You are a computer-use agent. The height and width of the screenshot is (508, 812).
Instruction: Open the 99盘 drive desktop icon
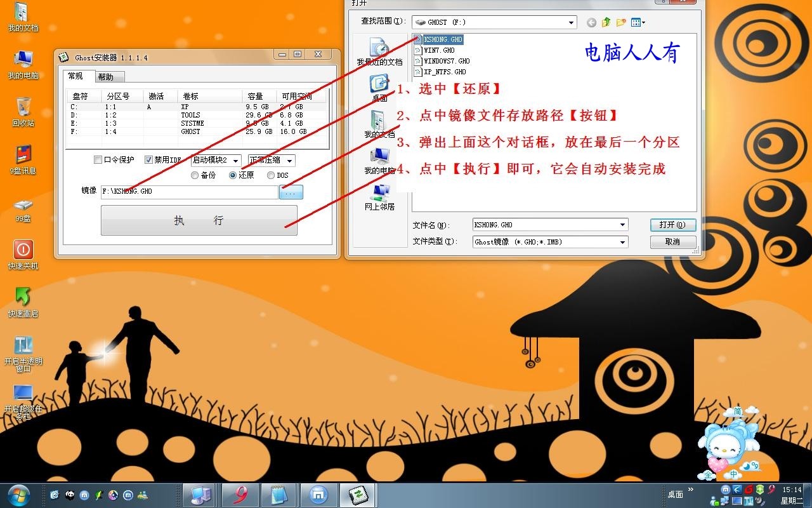(x=23, y=210)
